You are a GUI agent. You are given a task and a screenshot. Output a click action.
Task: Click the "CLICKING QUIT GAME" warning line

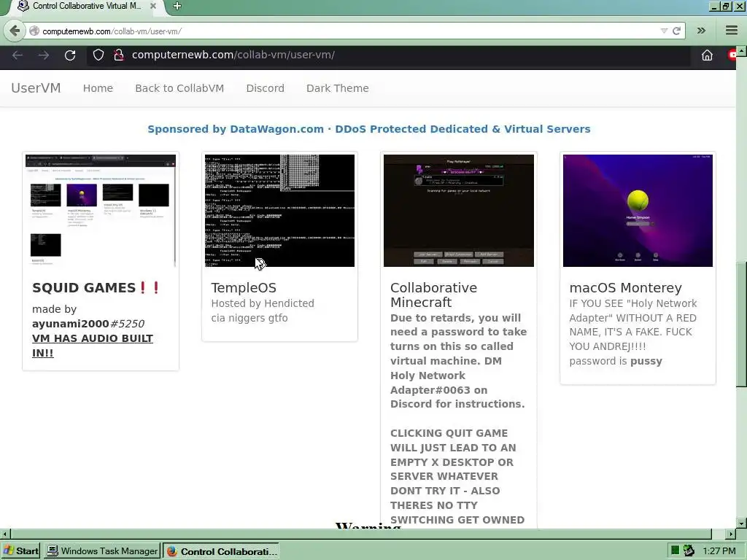tap(449, 433)
